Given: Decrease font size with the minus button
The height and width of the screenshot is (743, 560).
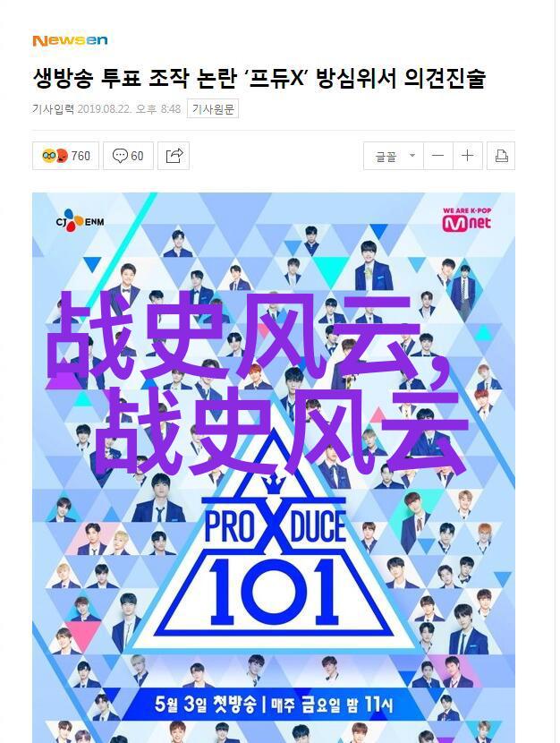Looking at the screenshot, I should tap(438, 156).
